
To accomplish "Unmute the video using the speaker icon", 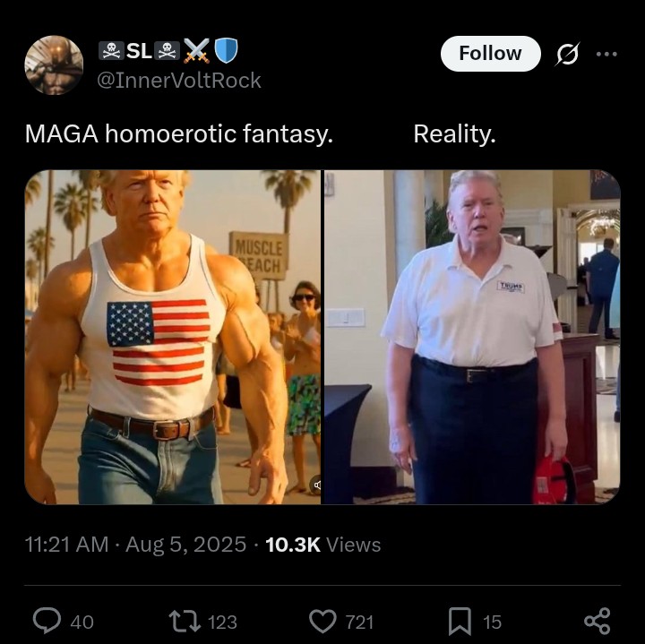I will coord(317,485).
